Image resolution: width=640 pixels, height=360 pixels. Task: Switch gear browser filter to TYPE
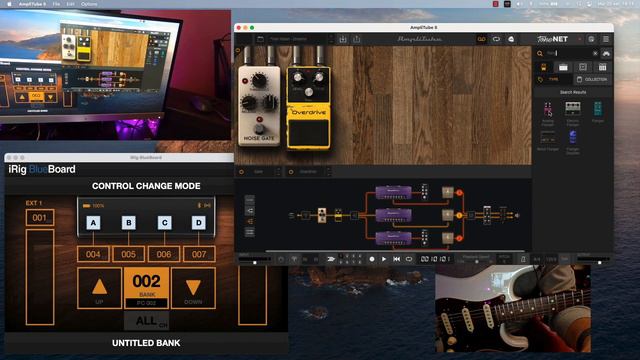click(x=553, y=80)
